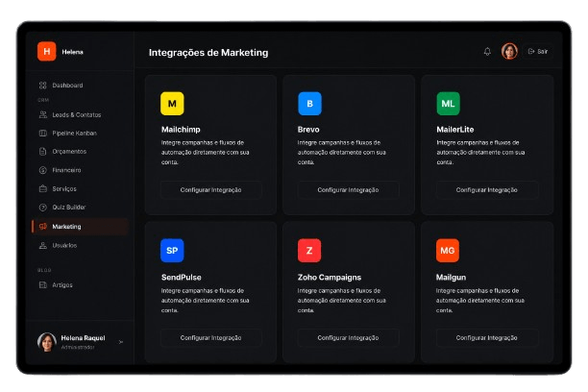Configure the Mailchimp integration
Image resolution: width=588 pixels, height=392 pixels.
211,190
